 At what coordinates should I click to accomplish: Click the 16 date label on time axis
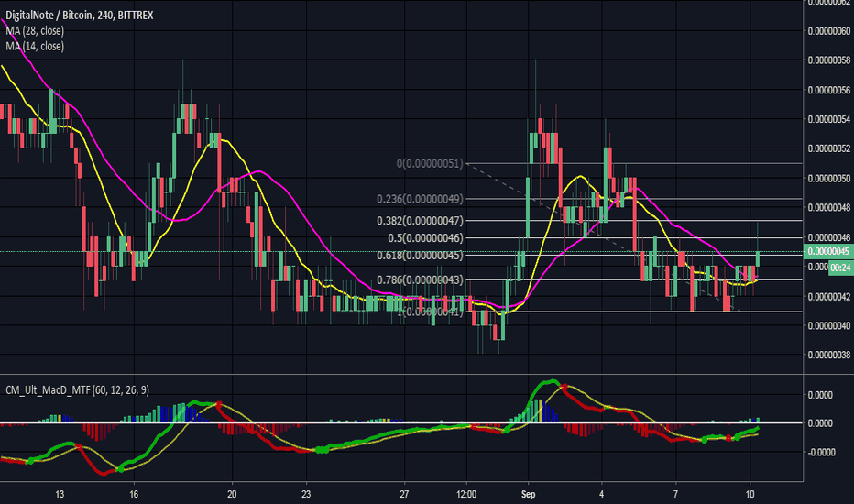pyautogui.click(x=134, y=494)
